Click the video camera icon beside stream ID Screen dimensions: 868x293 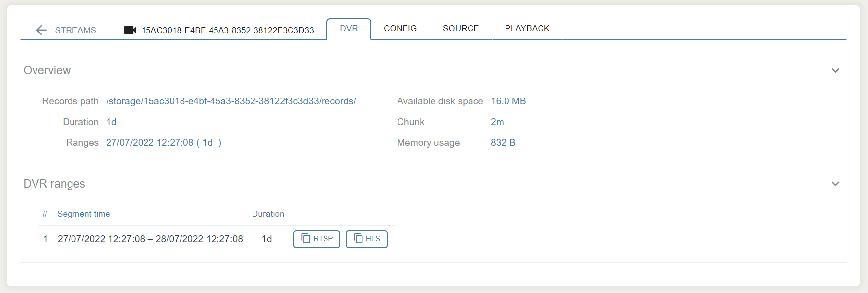click(x=130, y=30)
